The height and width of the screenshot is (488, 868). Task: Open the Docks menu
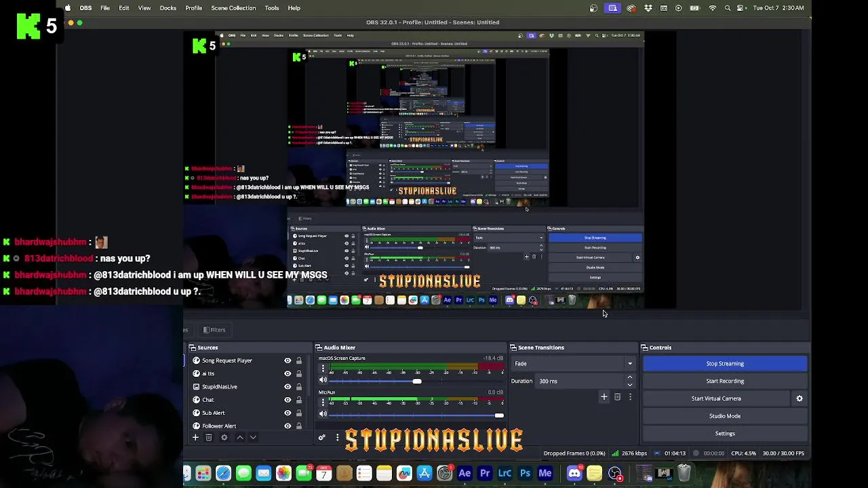(x=168, y=8)
